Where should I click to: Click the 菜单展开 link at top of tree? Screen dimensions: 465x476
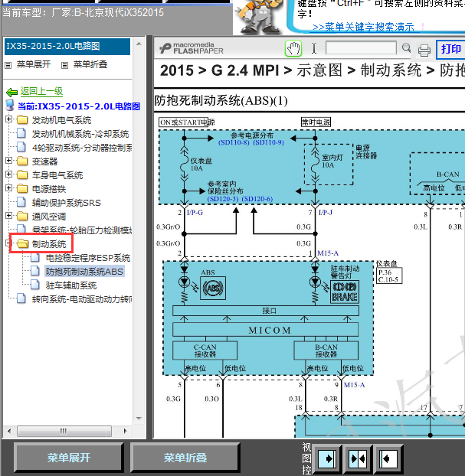(34, 64)
